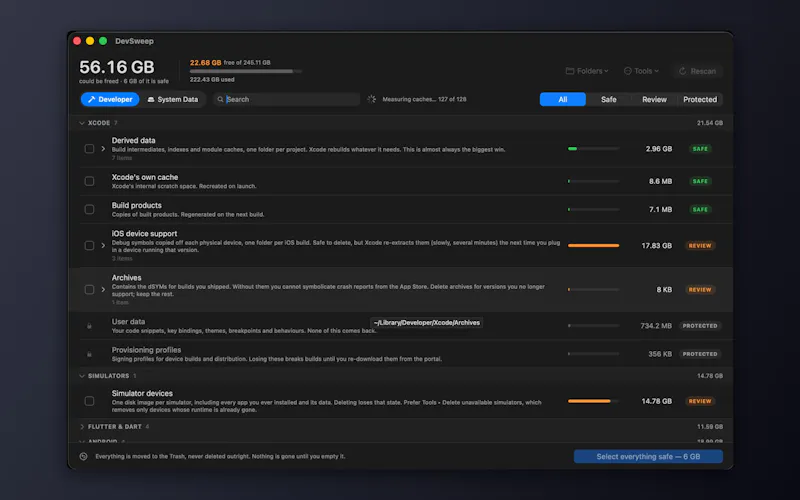Click the REVIEW badge on Simulator devices
Image resolution: width=800 pixels, height=500 pixels.
click(700, 401)
